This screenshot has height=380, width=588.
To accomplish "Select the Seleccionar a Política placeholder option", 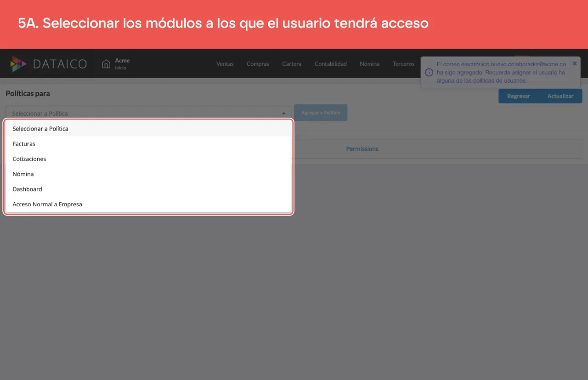I will click(148, 129).
